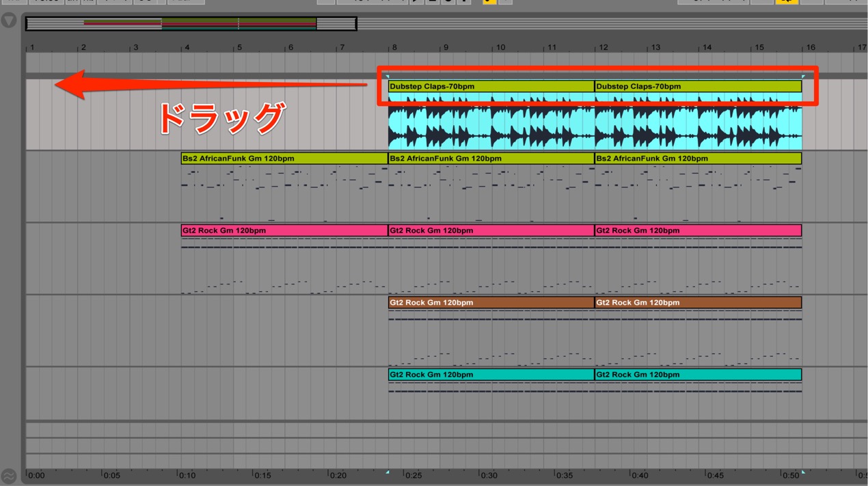Viewport: 868px width, 486px height.
Task: Click the waveform of the second Dubstep Claps clip
Action: (698, 122)
